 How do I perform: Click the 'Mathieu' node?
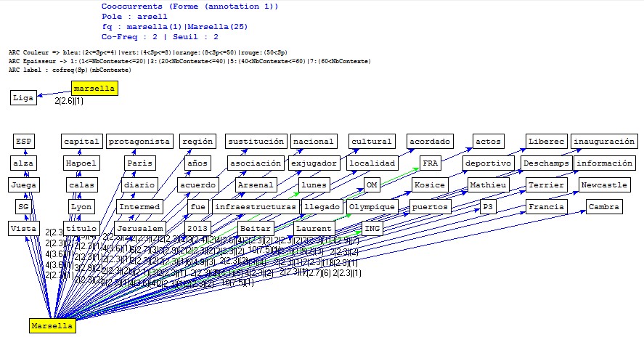click(x=488, y=184)
